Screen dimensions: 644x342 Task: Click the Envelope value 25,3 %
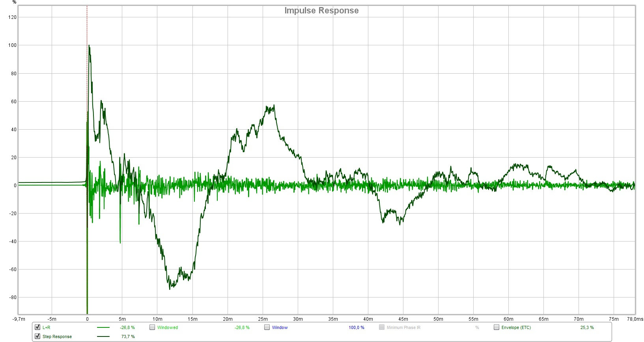point(587,327)
